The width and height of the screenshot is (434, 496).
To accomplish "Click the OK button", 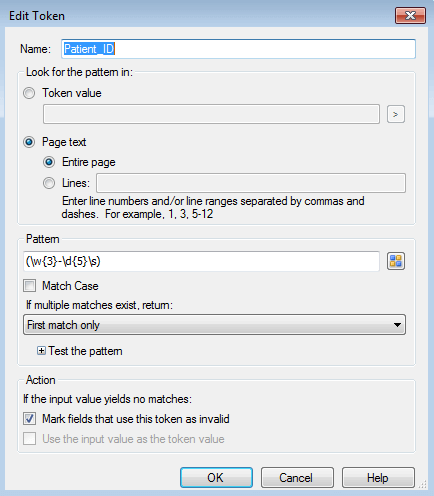I will 216,477.
